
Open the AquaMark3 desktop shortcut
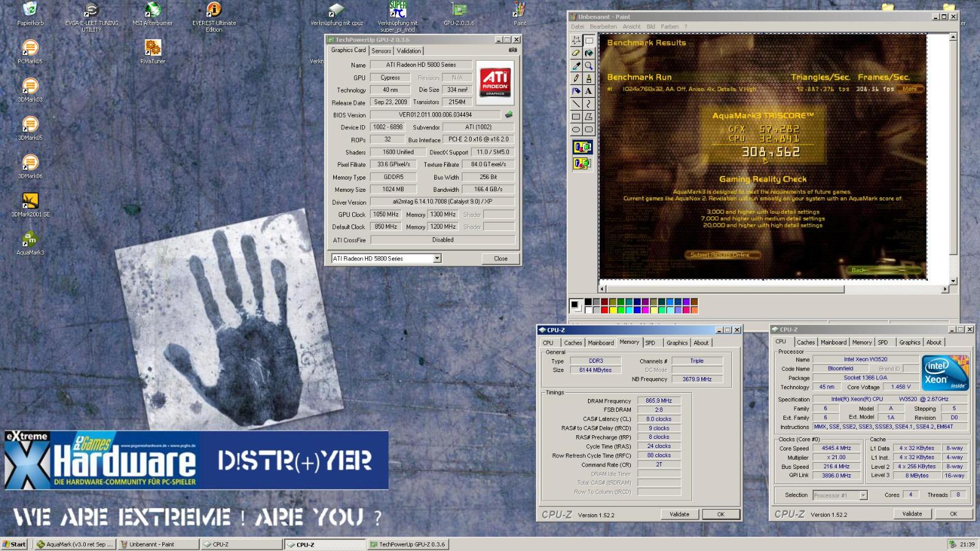click(x=30, y=243)
